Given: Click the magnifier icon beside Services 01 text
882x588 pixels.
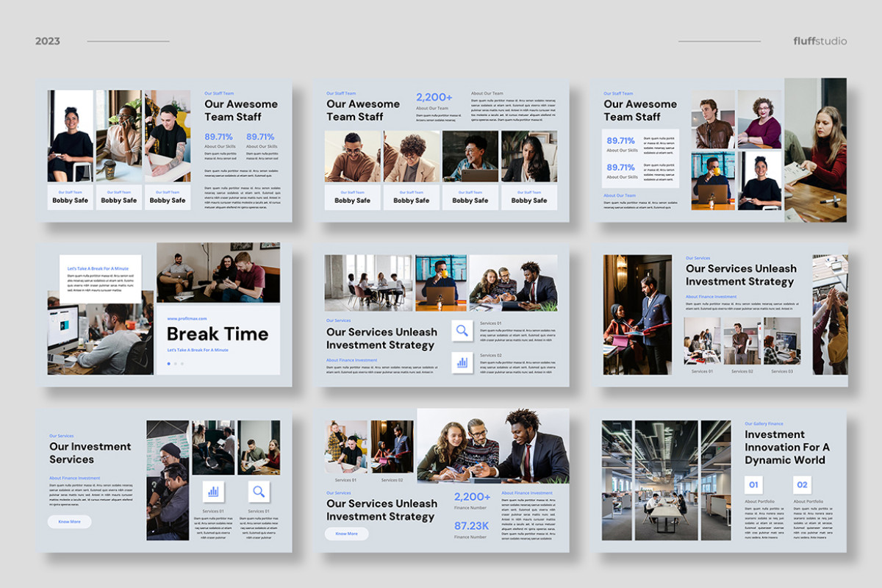Looking at the screenshot, I should click(x=462, y=331).
